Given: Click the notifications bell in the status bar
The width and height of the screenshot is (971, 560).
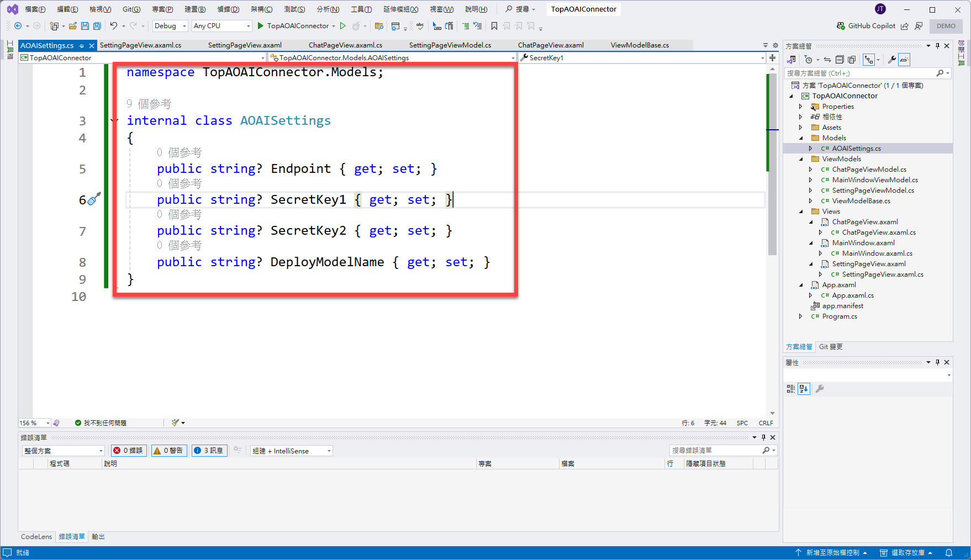Looking at the screenshot, I should pyautogui.click(x=949, y=553).
